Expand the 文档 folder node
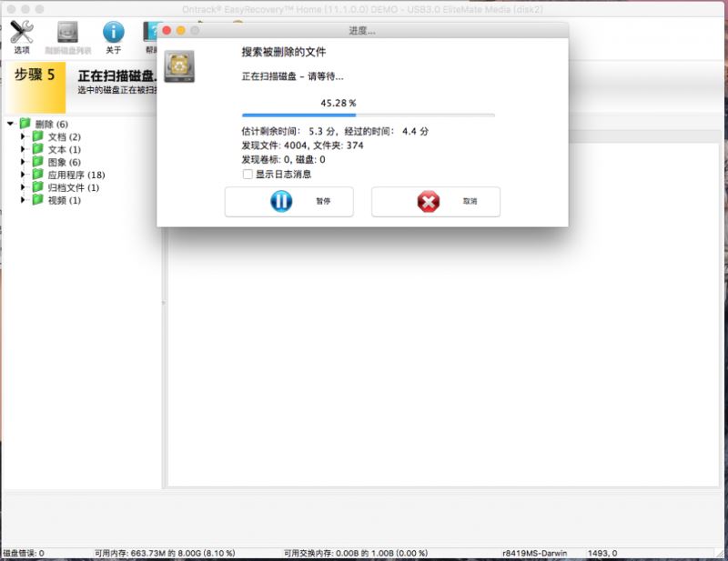 pos(23,136)
